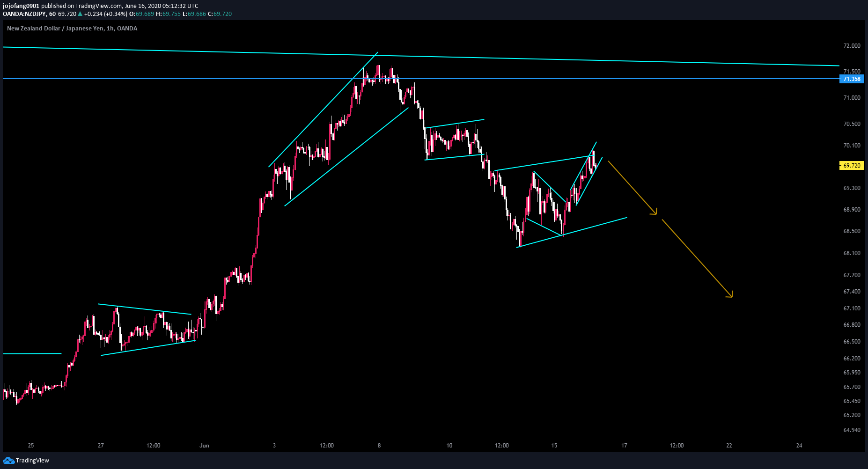Click the 65.950 price axis label

point(852,373)
